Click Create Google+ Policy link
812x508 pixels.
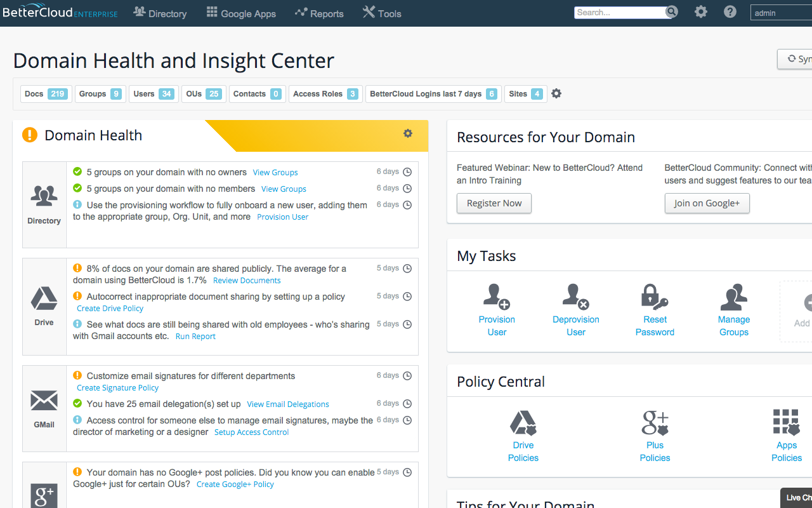pos(235,484)
